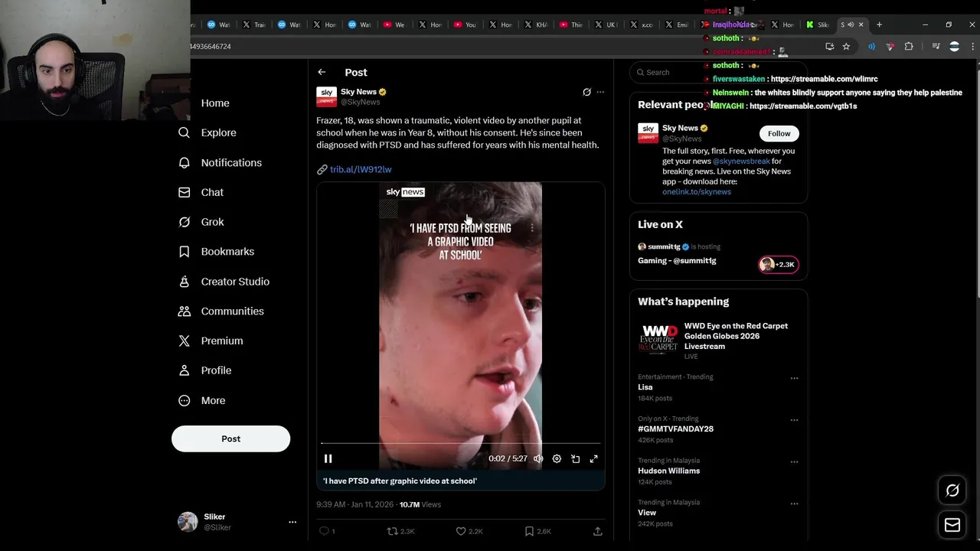Open options for Hudson Williams trend
Viewport: 980px width, 551px height.
[x=794, y=462]
